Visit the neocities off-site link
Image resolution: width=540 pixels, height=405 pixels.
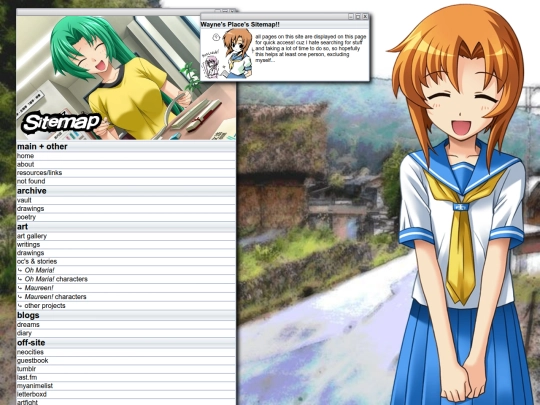[x=30, y=352]
